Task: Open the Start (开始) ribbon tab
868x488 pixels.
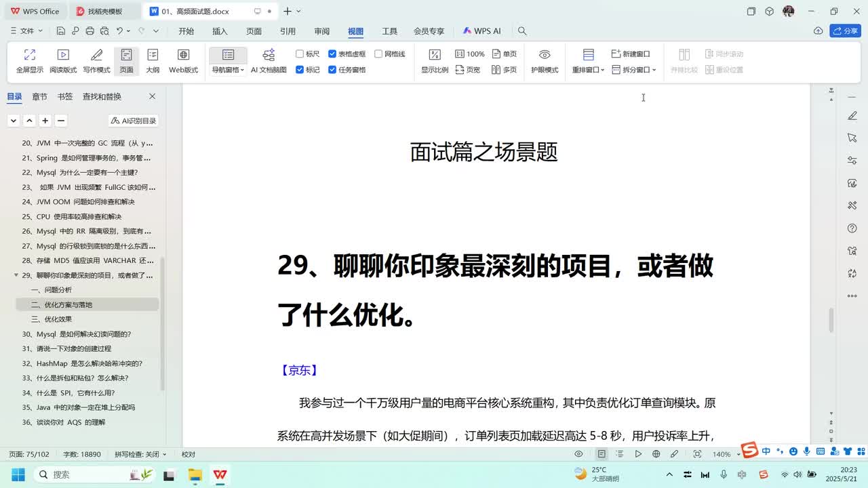Action: (186, 31)
